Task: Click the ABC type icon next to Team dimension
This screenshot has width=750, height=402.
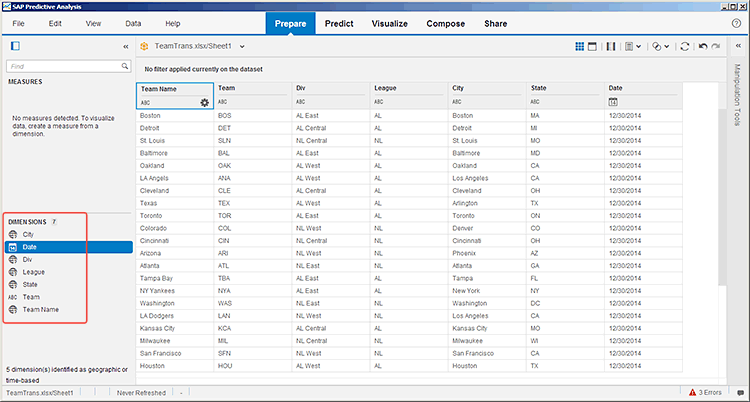Action: 13,297
